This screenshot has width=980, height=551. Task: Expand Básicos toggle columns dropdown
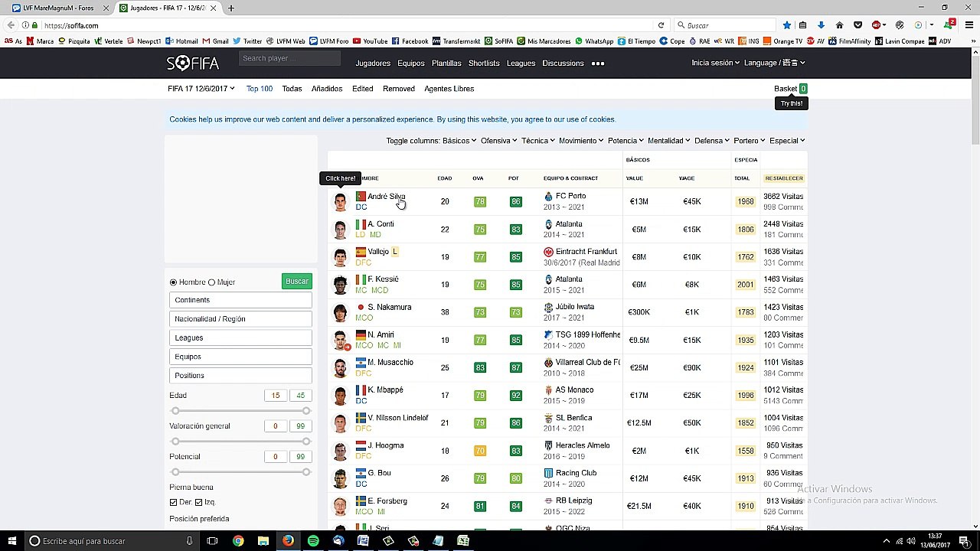click(459, 141)
